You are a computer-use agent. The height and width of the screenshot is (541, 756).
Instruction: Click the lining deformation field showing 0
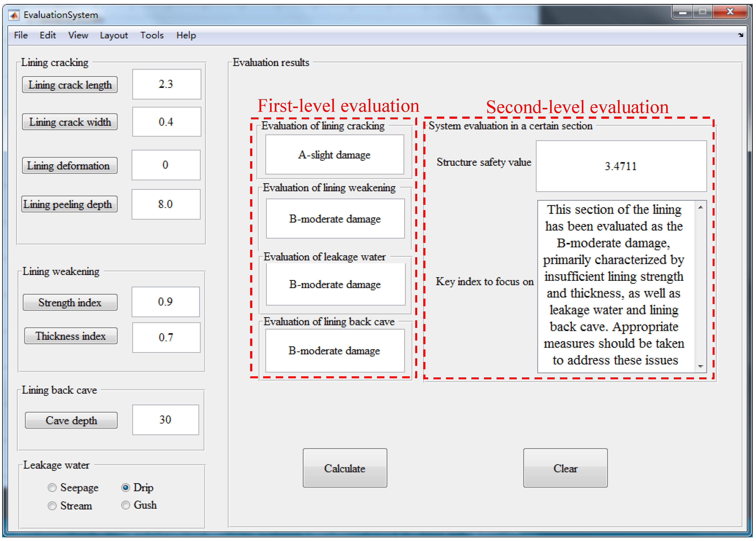(166, 165)
